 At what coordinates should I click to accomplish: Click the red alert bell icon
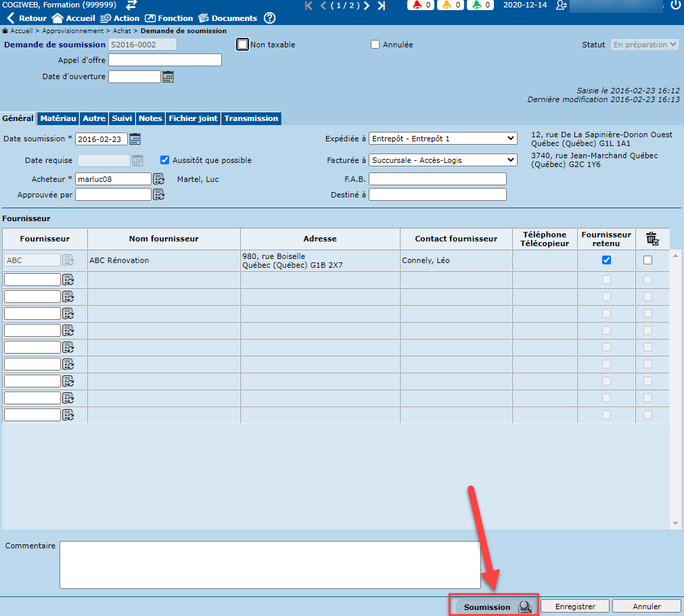coord(418,5)
